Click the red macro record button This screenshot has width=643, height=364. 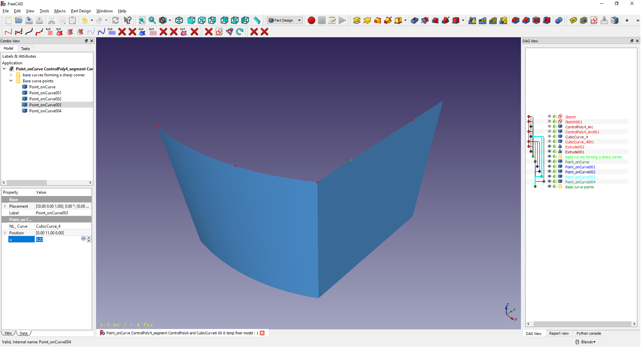click(x=311, y=21)
